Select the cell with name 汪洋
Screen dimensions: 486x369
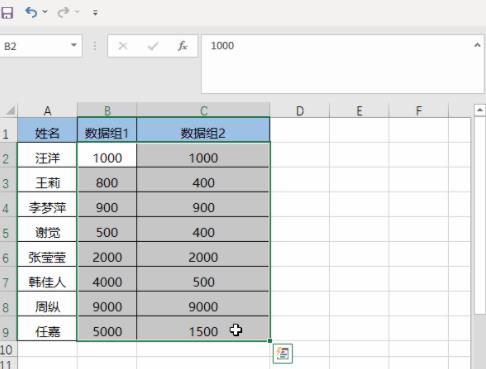[47, 155]
